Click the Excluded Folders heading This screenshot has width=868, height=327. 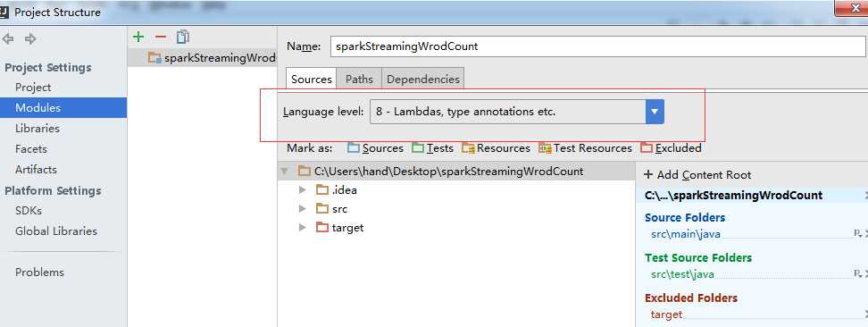(691, 298)
